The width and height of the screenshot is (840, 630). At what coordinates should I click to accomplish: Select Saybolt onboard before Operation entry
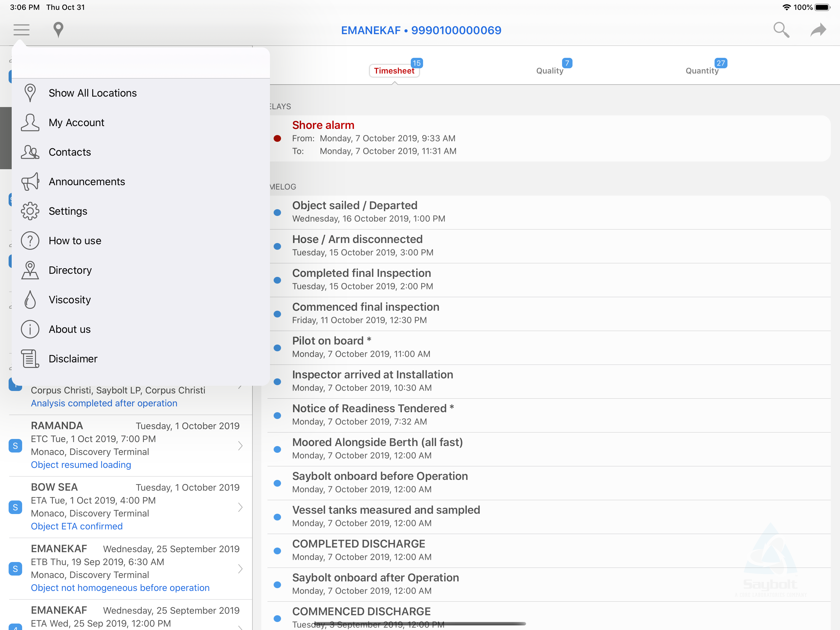(549, 483)
